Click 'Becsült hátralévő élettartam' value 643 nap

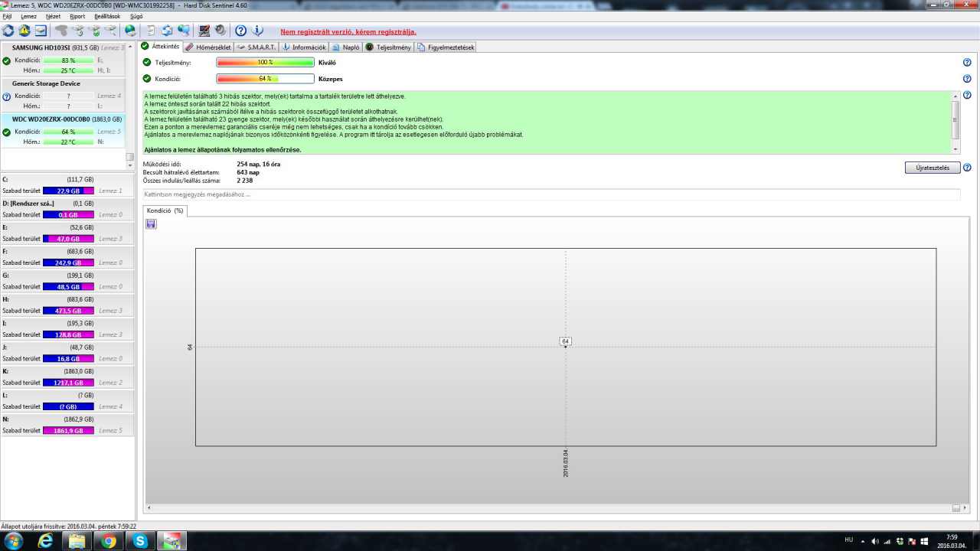point(248,172)
